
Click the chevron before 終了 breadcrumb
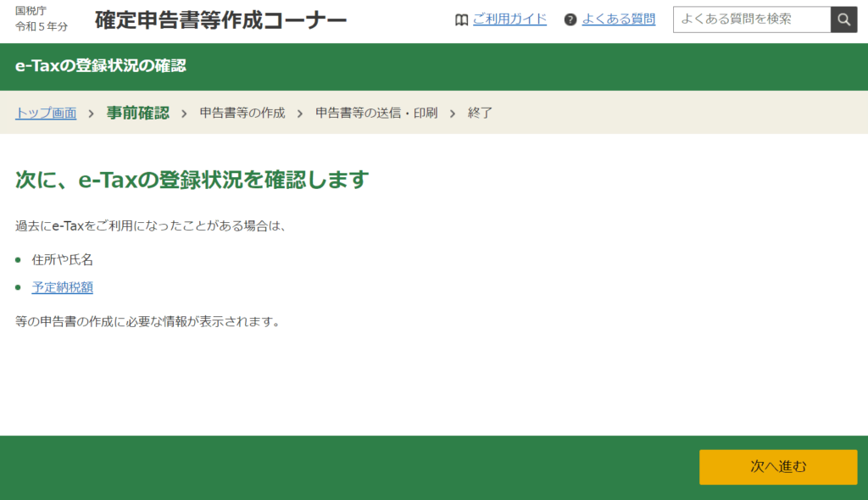click(453, 113)
